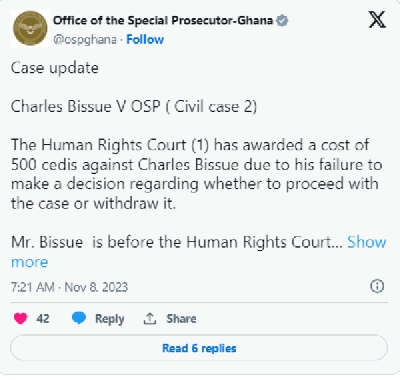Click the Reply text label
Viewport: 400px width, 380px height.
tap(110, 319)
